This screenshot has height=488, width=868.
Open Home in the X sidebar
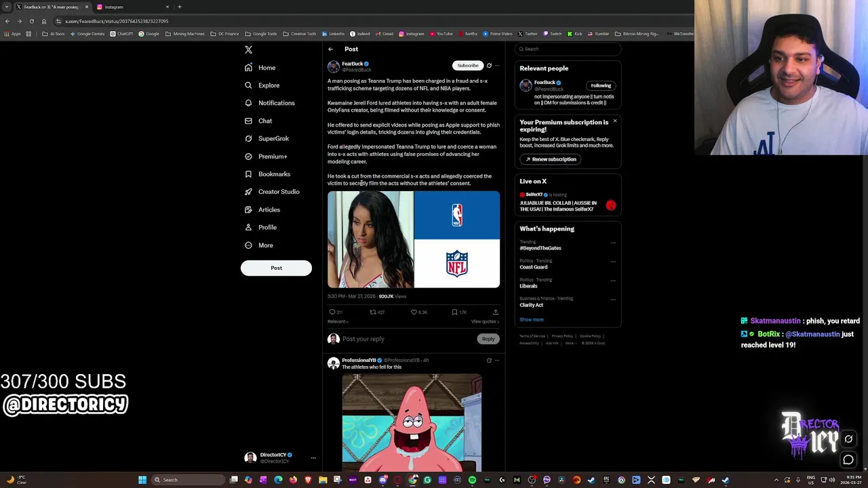tap(260, 68)
